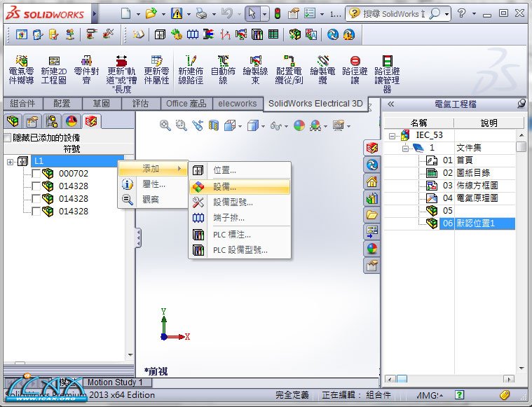Choose 位置... from the 添加 submenu

tap(240, 170)
